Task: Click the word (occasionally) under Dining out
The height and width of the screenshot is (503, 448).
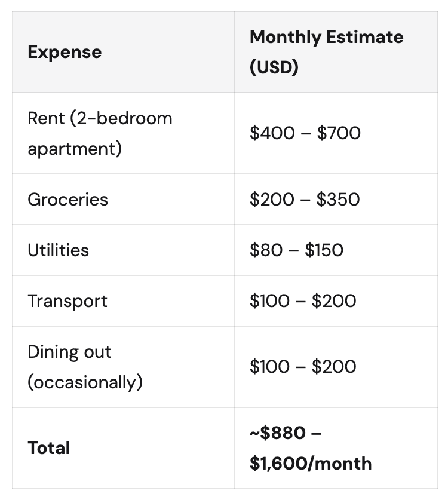Action: (85, 382)
